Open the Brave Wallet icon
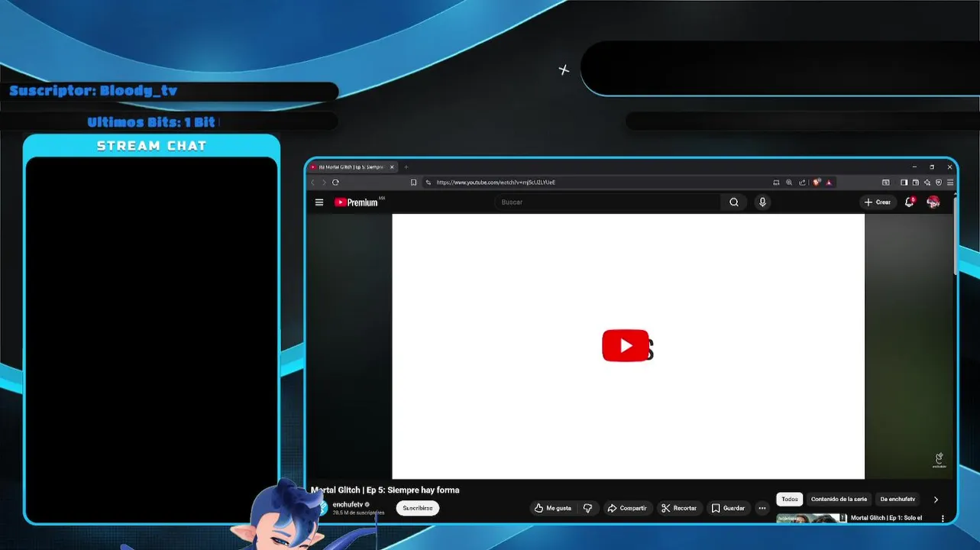The height and width of the screenshot is (550, 980). tap(916, 183)
